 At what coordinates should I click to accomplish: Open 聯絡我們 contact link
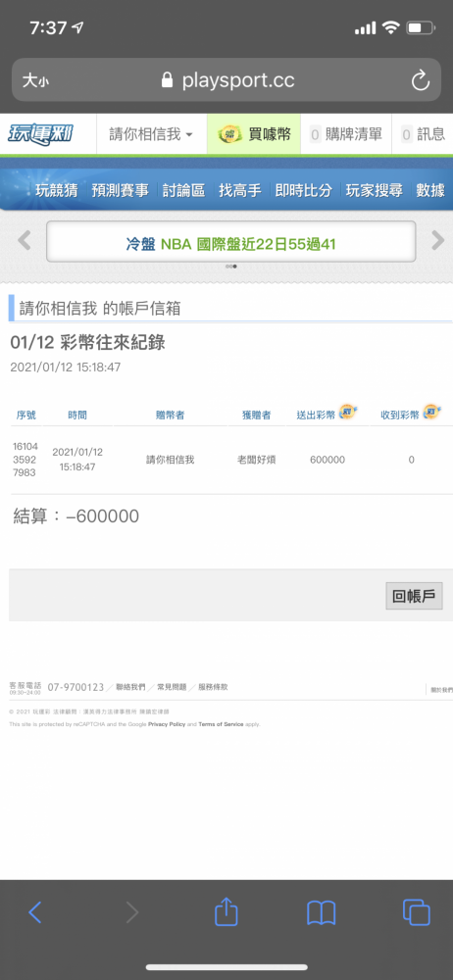[130, 687]
